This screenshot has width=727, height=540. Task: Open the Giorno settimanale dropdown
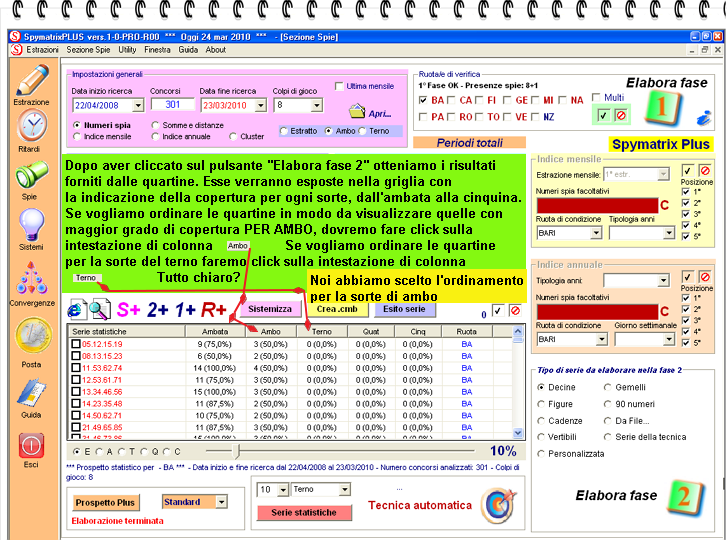pyautogui.click(x=668, y=339)
